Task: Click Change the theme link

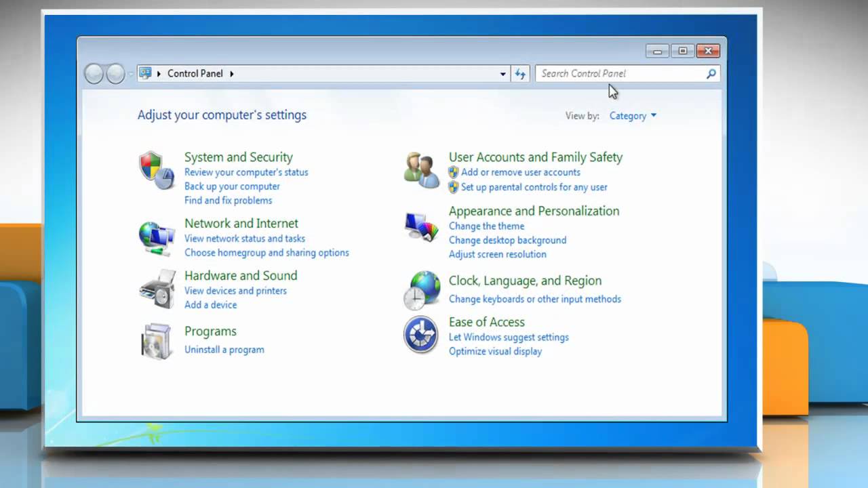Action: (x=486, y=226)
